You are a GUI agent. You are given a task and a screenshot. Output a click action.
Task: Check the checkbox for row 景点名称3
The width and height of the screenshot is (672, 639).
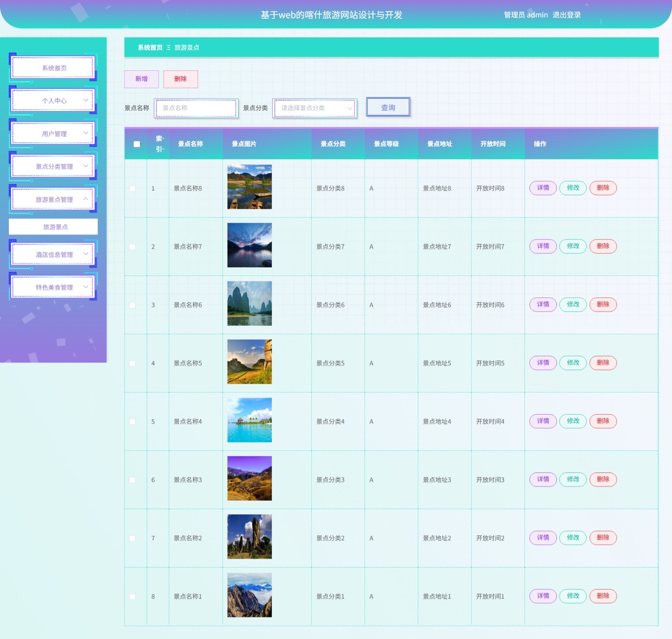[x=132, y=480]
